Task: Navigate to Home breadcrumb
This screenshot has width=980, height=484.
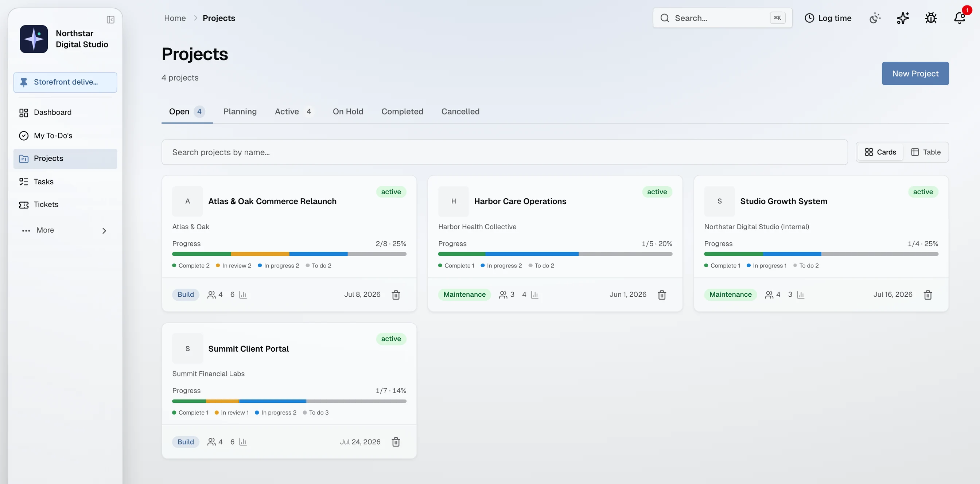Action: pos(175,18)
